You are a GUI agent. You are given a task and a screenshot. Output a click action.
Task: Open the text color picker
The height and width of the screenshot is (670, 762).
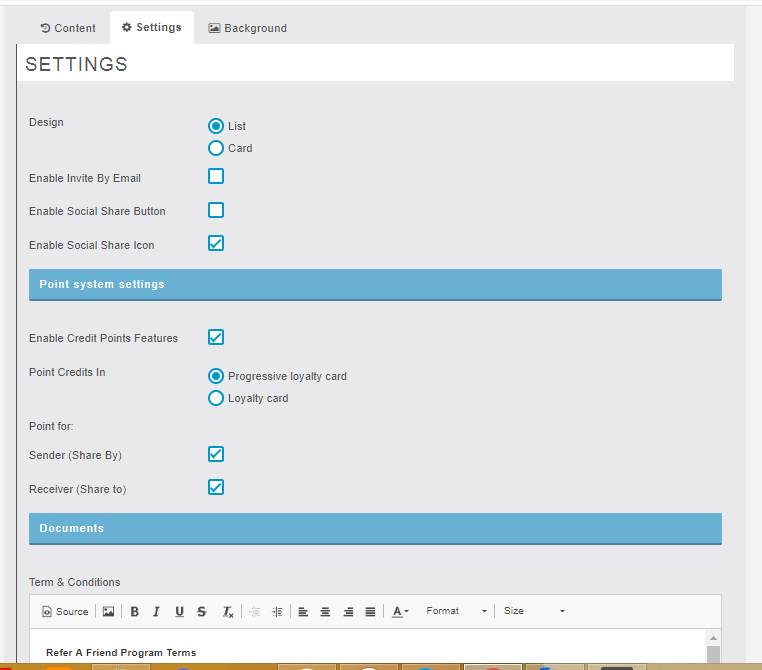click(400, 612)
